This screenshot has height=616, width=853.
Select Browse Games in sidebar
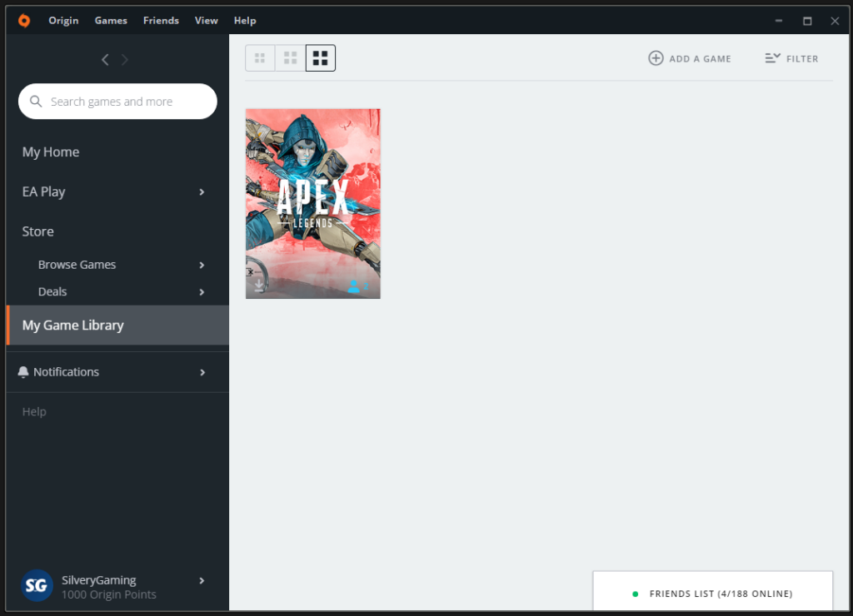coord(77,265)
